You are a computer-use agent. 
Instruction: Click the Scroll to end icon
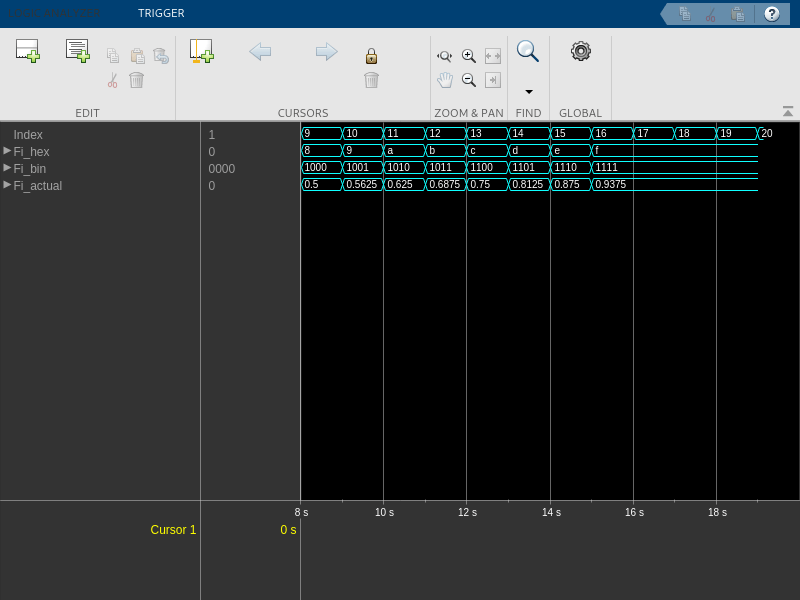[x=493, y=80]
